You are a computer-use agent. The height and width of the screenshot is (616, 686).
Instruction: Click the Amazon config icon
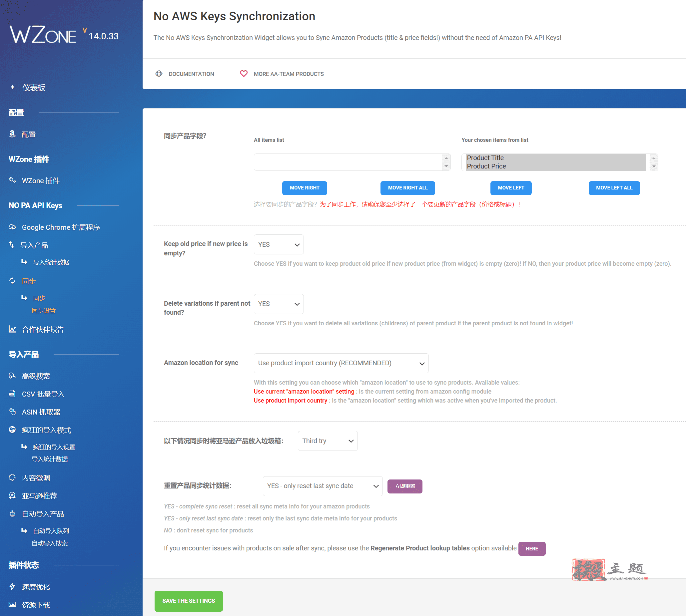12,134
